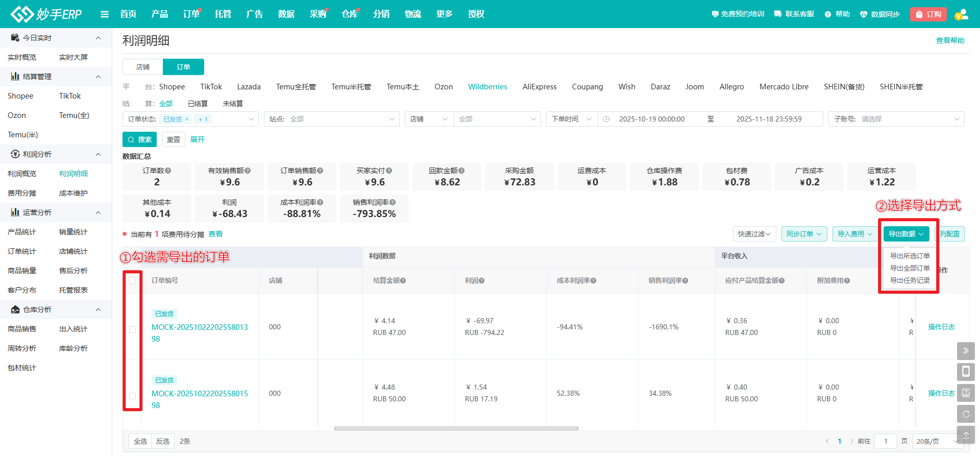Click the help question mark icon in header

[828, 14]
